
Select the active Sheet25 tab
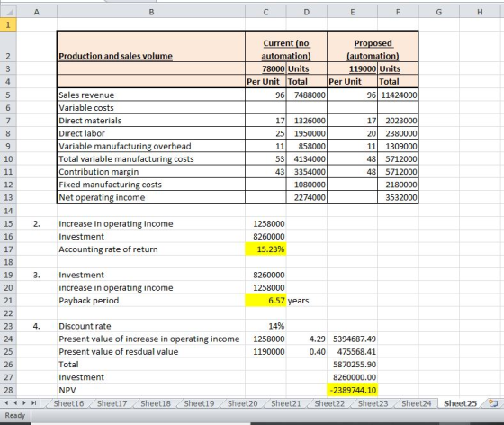point(460,403)
